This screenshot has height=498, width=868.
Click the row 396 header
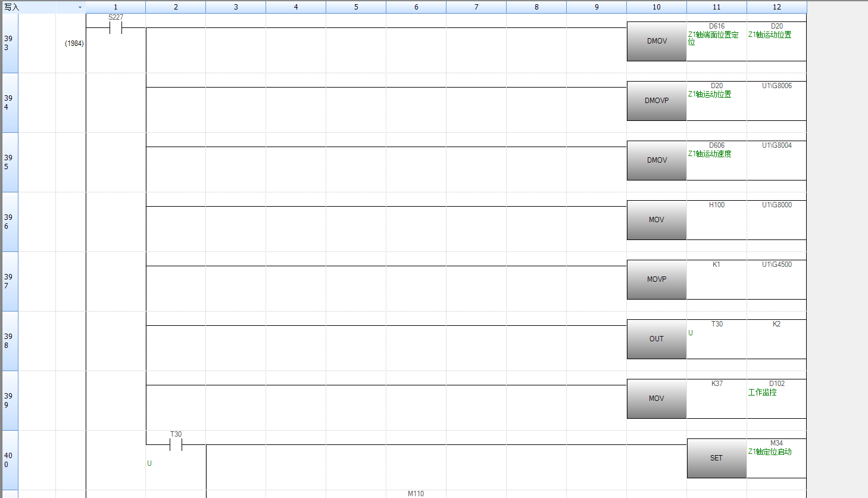[x=10, y=222]
